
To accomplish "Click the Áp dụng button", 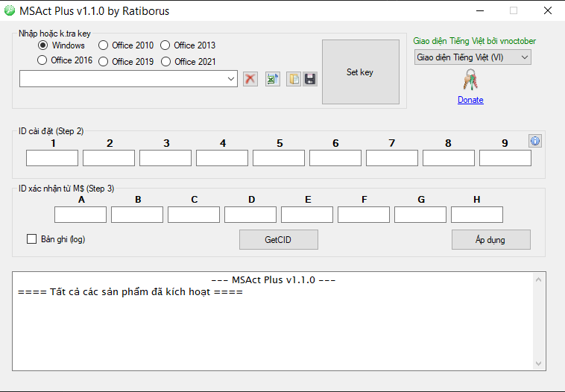I will pyautogui.click(x=490, y=239).
